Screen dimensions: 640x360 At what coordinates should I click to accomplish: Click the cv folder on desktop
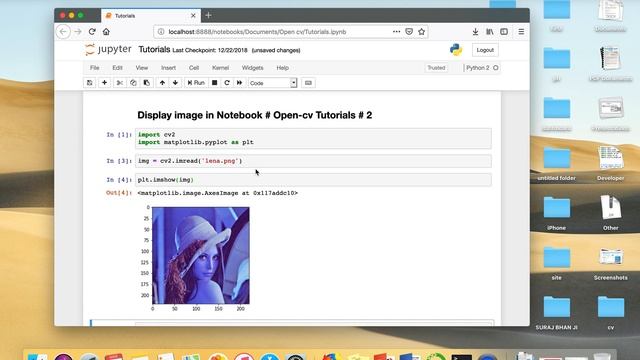tap(611, 313)
